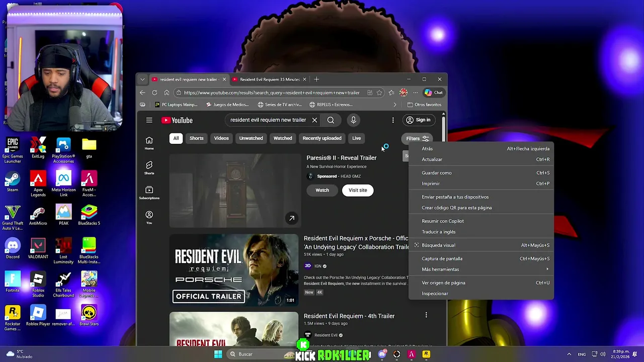The width and height of the screenshot is (644, 362).
Task: Open BlueStacks 5 desktop shortcut
Action: 89,216
